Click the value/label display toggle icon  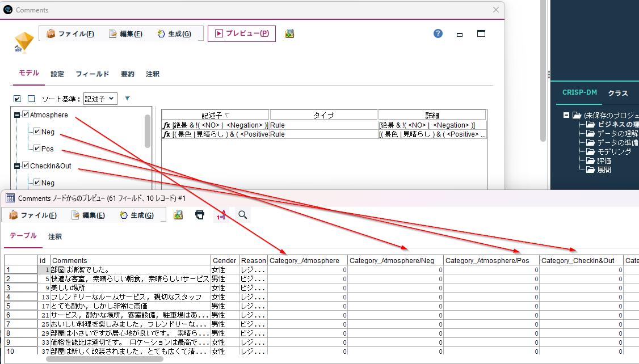221,215
